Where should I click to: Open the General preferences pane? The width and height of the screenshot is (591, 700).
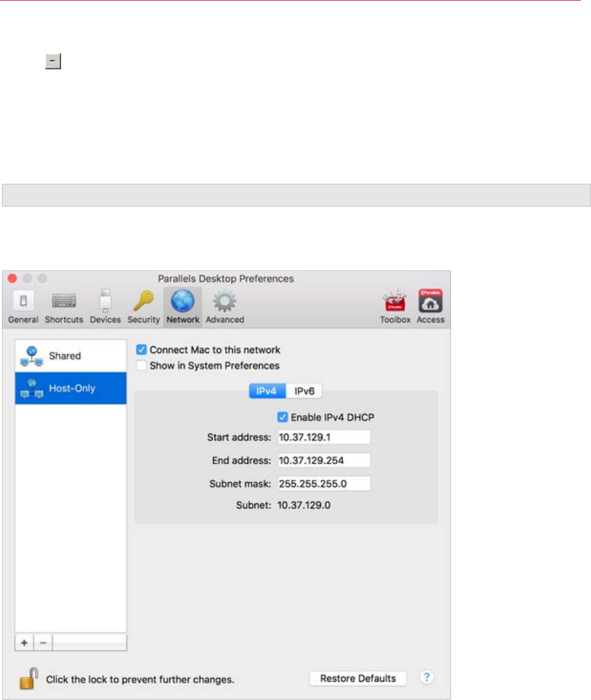pyautogui.click(x=24, y=307)
